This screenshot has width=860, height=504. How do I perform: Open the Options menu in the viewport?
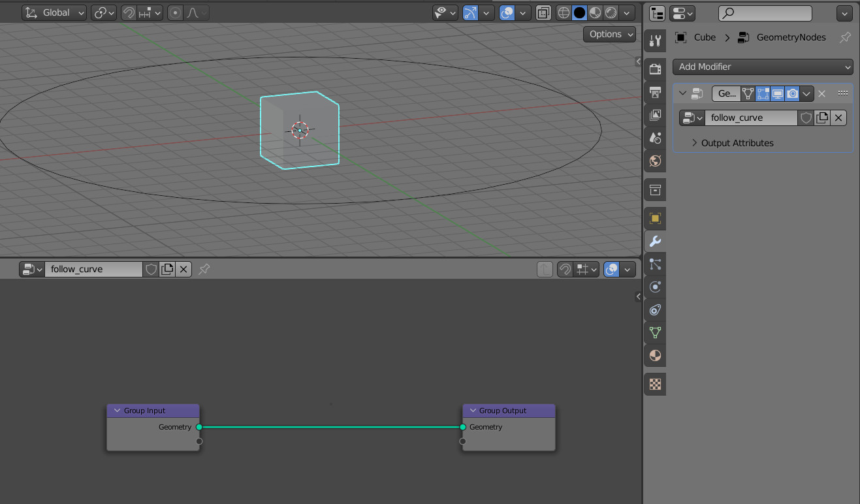607,34
